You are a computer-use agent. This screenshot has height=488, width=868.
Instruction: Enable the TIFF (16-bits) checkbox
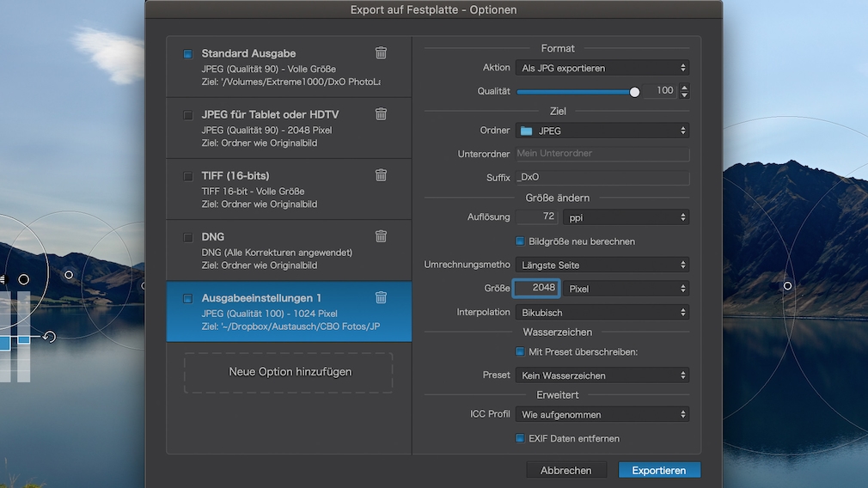coord(188,176)
